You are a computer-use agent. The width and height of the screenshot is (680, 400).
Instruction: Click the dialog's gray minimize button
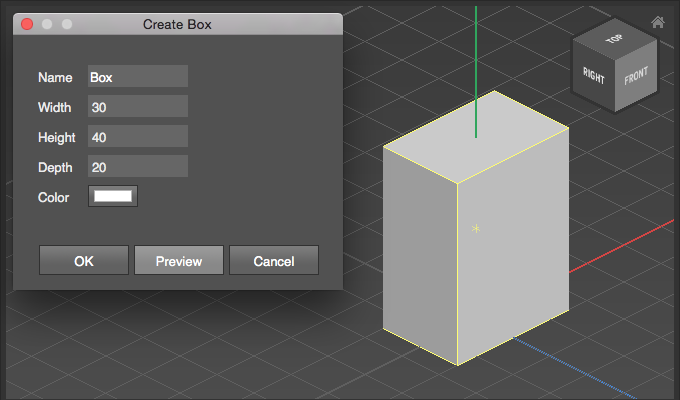pyautogui.click(x=47, y=23)
